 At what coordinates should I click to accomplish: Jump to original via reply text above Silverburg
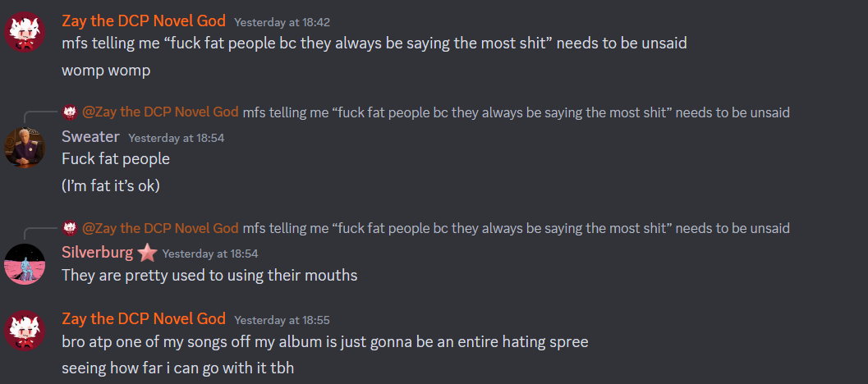click(x=516, y=228)
